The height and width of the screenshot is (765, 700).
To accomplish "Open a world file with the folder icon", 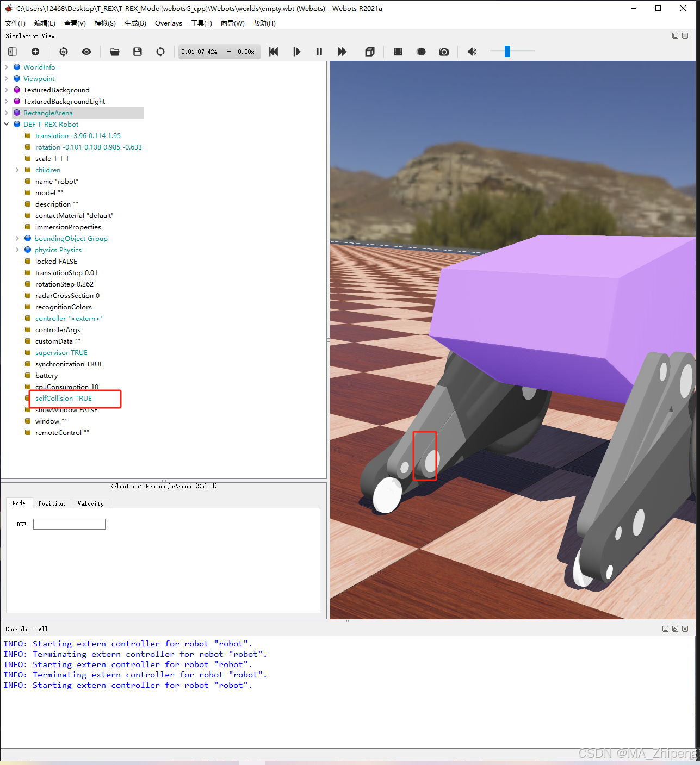I will pyautogui.click(x=115, y=52).
